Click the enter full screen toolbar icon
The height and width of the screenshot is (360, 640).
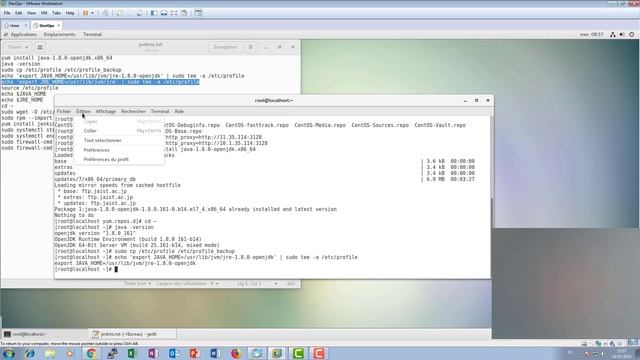(174, 13)
